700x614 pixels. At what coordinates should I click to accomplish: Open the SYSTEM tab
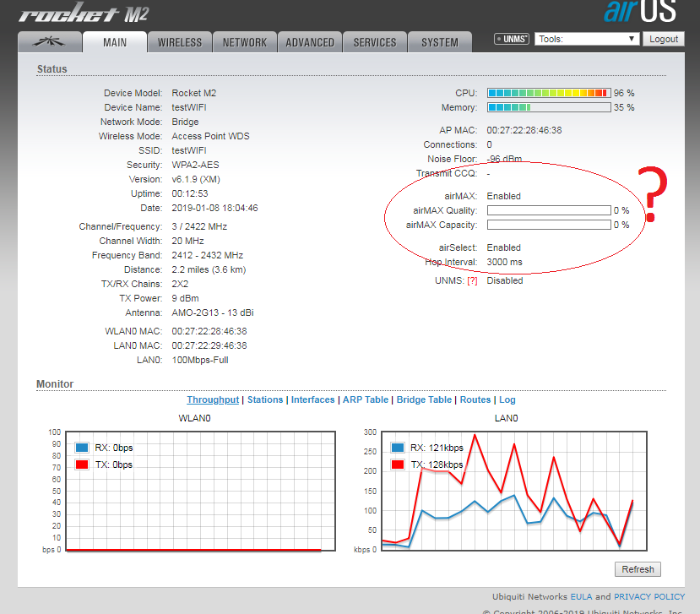pos(439,42)
